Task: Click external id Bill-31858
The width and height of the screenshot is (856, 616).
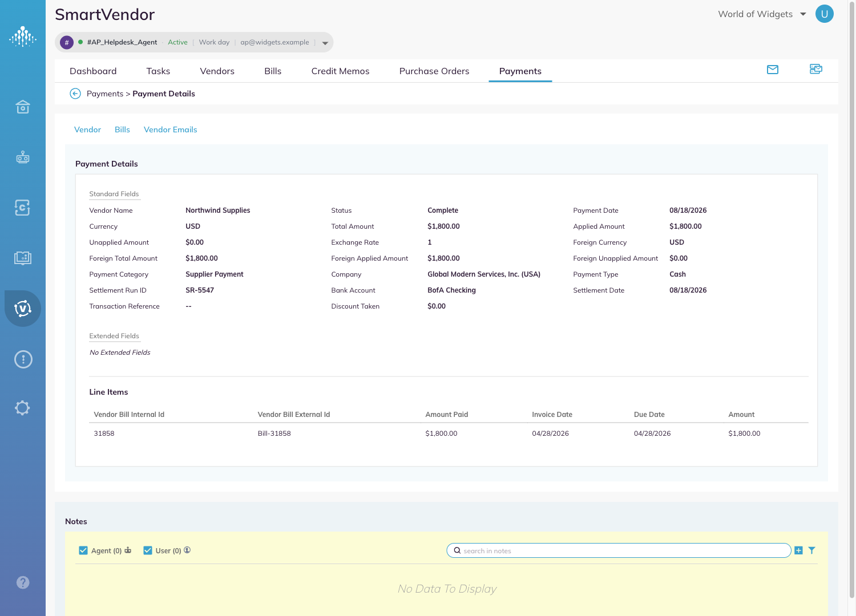Action: (274, 433)
